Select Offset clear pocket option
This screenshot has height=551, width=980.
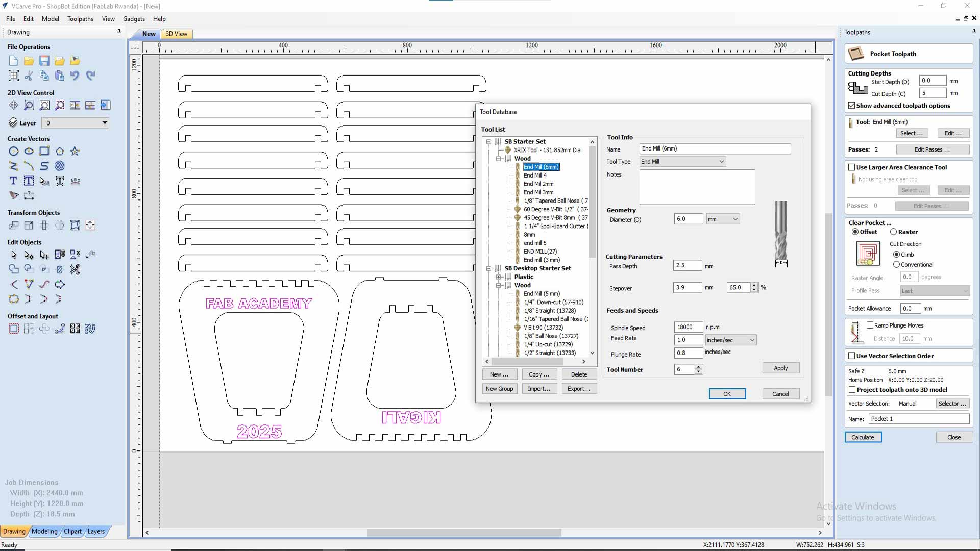(855, 232)
